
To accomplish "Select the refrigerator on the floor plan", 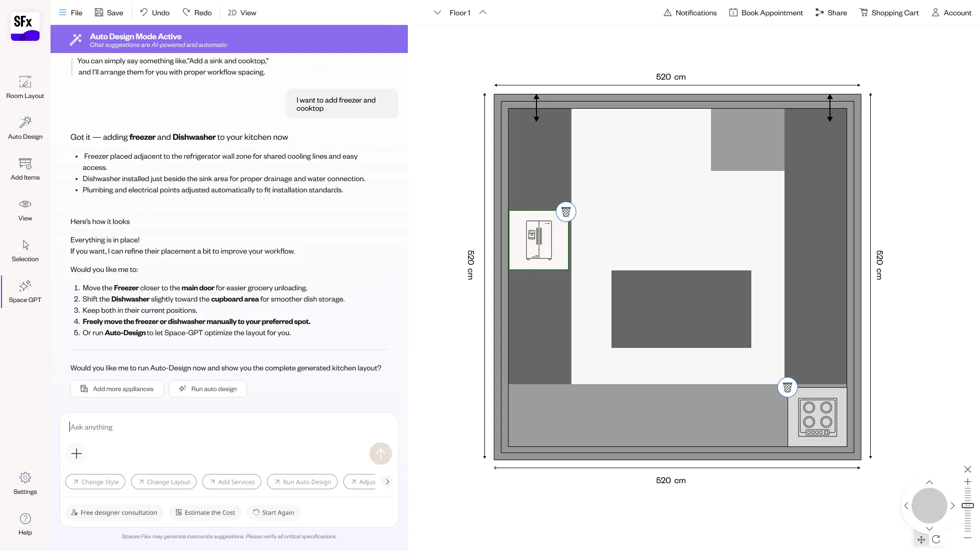I will (x=538, y=240).
